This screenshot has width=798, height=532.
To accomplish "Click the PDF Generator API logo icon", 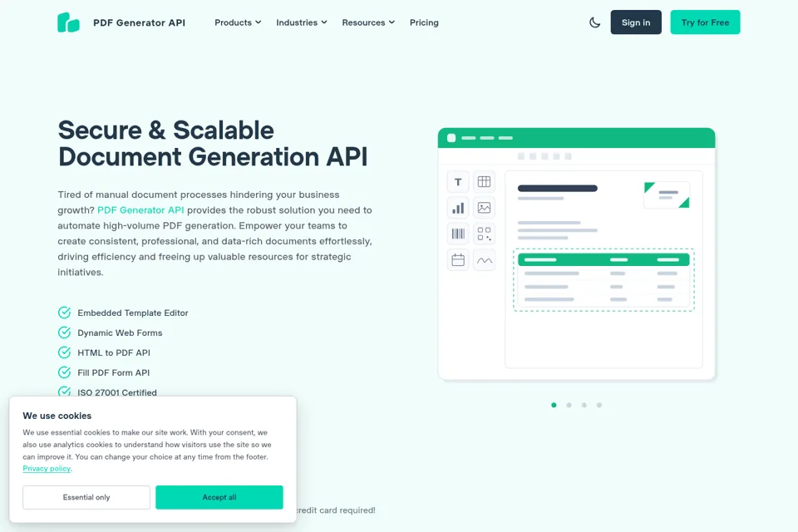I will (x=68, y=22).
